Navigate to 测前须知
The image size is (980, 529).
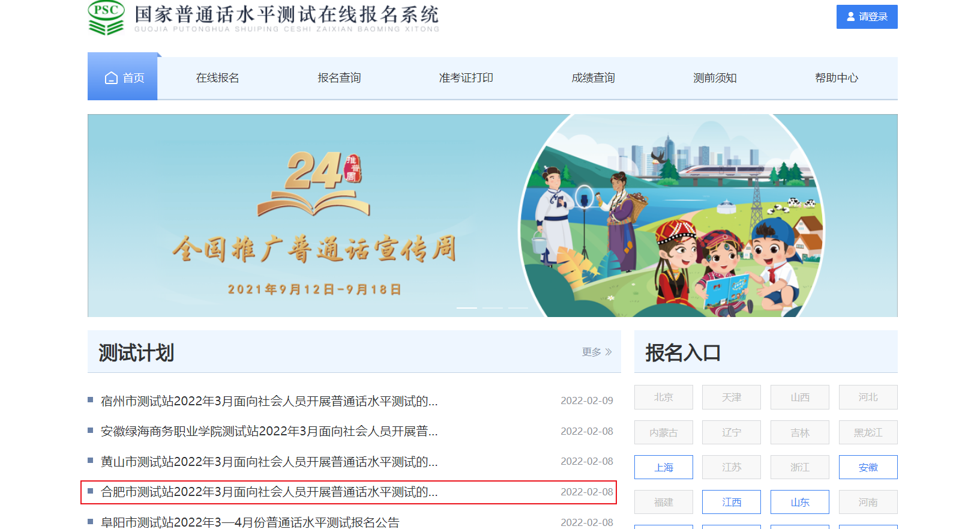[715, 78]
